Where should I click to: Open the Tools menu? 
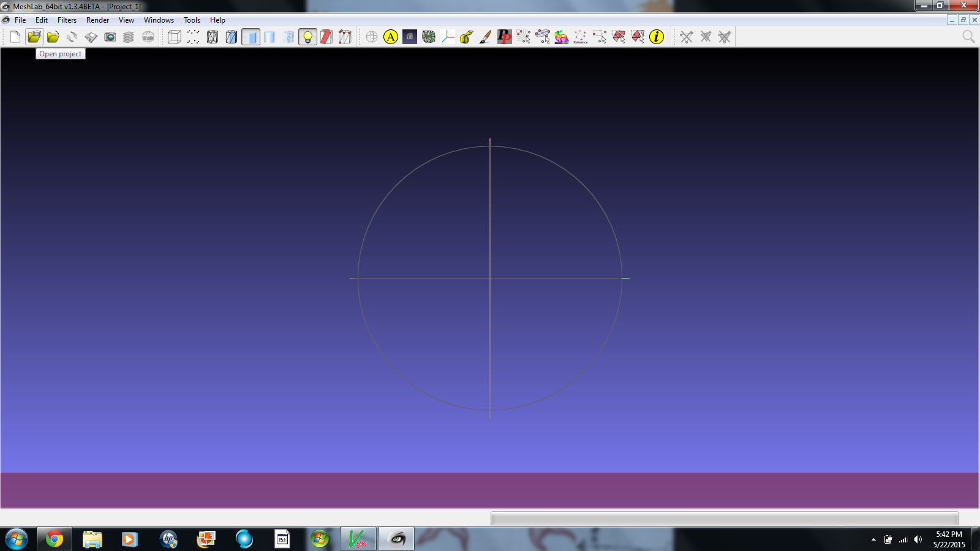[192, 20]
